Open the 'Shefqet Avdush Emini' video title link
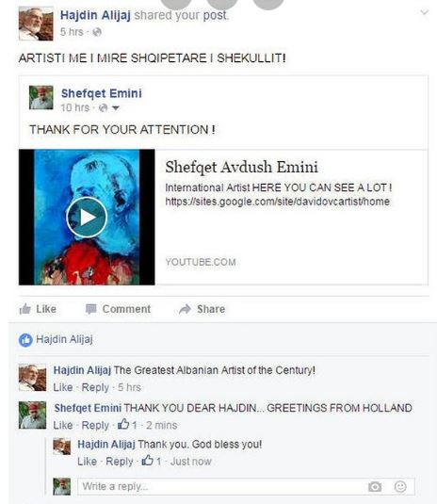 tap(242, 167)
